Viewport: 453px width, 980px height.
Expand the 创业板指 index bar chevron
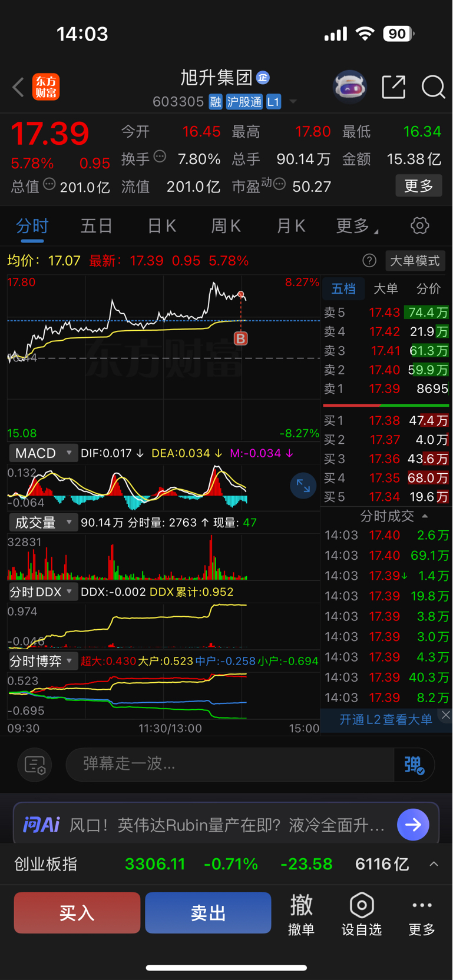pos(434,864)
